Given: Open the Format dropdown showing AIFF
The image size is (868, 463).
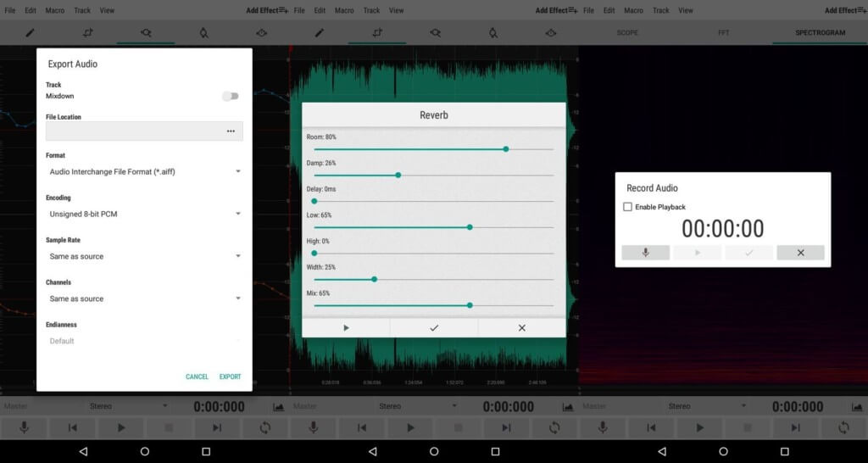Looking at the screenshot, I should pos(144,171).
